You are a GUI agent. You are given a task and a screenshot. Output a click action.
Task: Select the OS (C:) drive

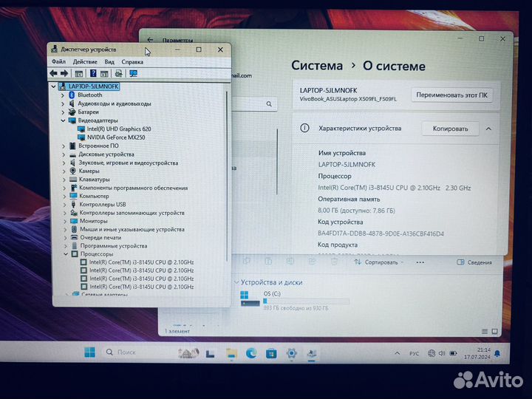click(x=295, y=300)
